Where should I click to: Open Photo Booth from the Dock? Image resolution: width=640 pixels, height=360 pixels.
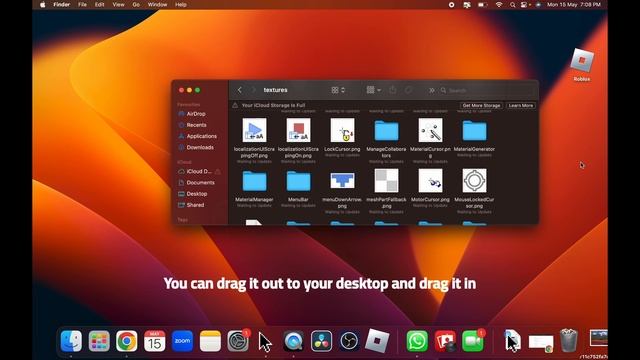pos(445,341)
